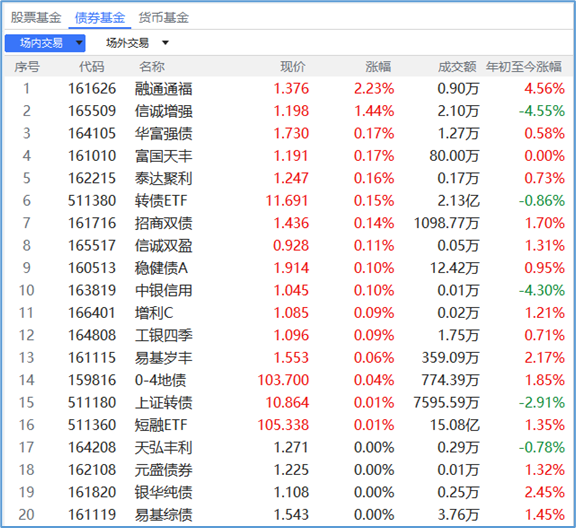
Task: Open the 场内交易 dropdown
Action: pos(45,43)
